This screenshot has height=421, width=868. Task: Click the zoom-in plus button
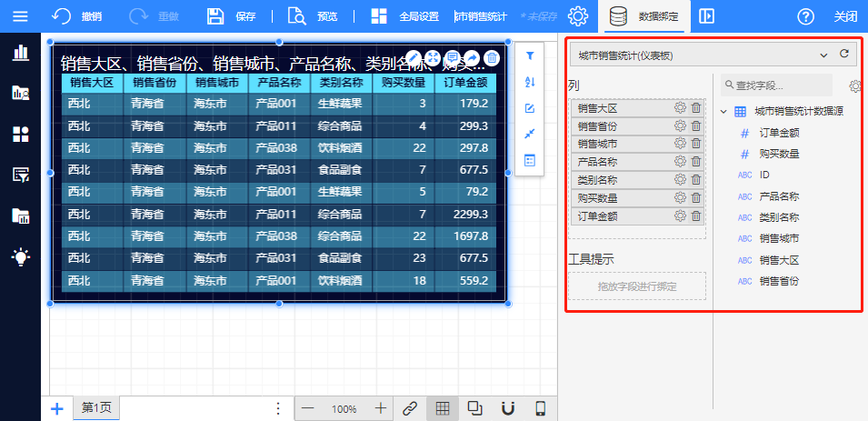381,408
